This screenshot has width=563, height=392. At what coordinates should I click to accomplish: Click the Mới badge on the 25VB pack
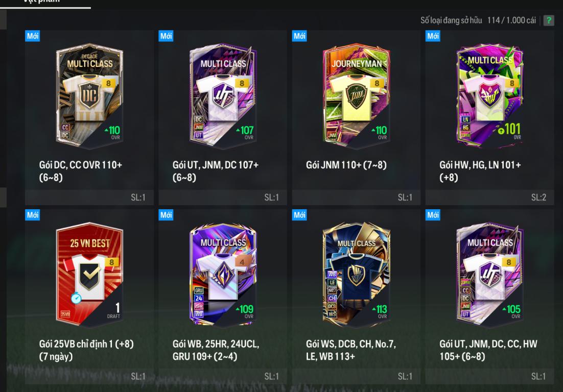point(32,215)
